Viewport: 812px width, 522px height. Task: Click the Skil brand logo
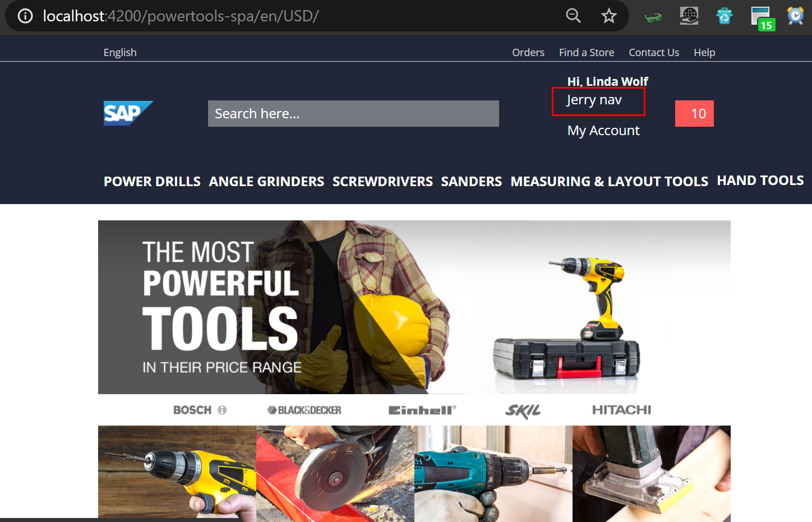523,411
